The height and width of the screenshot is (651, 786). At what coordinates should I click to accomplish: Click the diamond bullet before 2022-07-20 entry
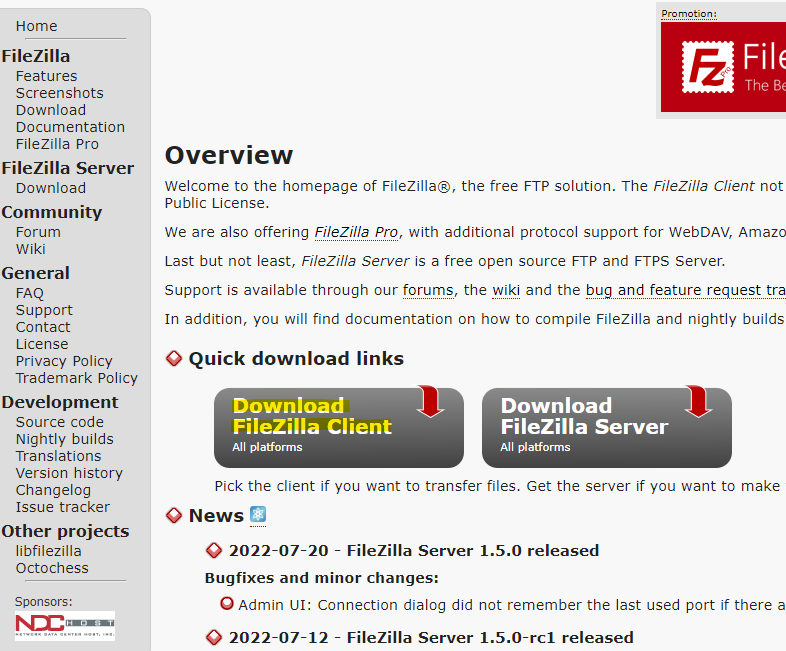tap(214, 550)
